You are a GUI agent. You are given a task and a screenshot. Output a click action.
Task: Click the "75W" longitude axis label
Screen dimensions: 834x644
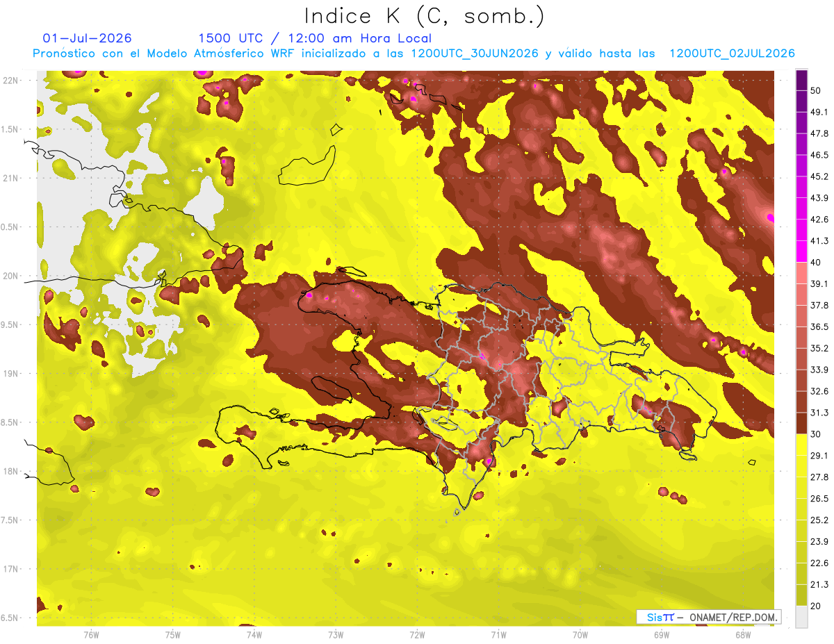tap(173, 634)
